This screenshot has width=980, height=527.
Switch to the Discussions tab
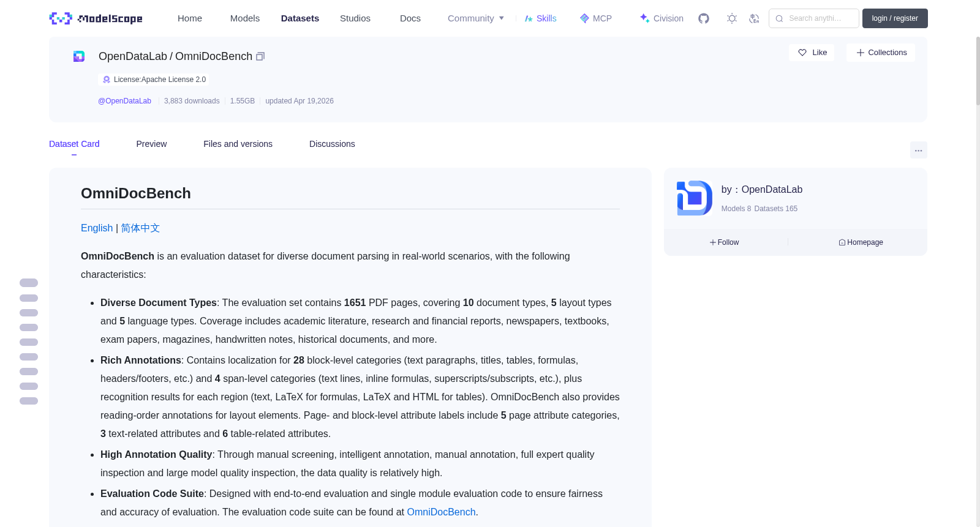coord(332,144)
